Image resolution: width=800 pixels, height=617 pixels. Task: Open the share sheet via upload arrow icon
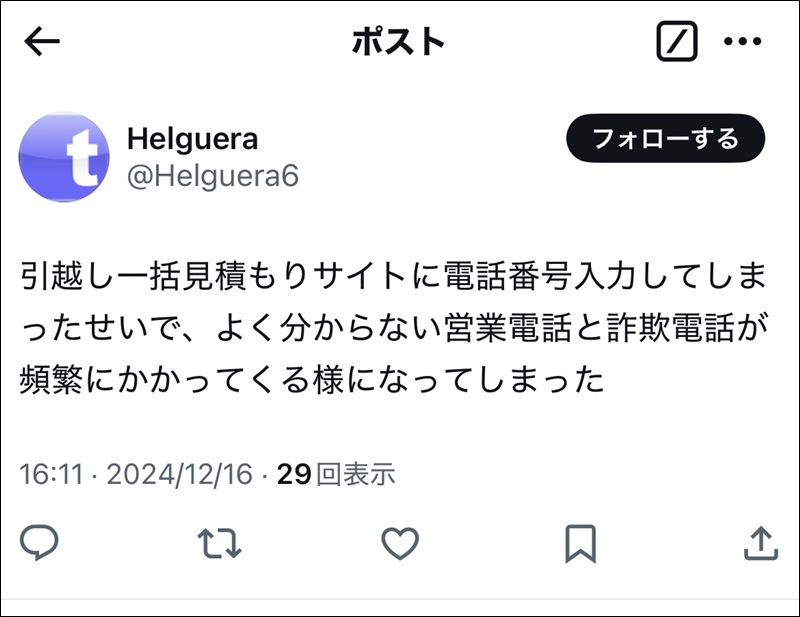click(x=761, y=544)
